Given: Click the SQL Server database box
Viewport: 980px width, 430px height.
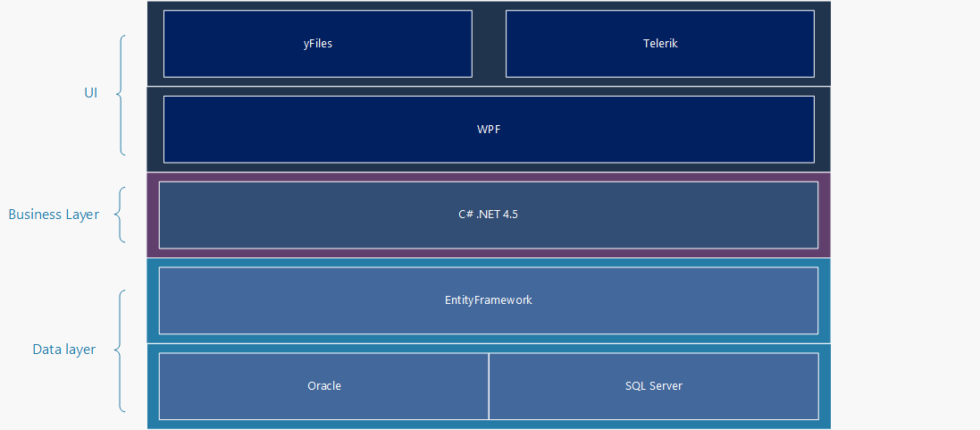Looking at the screenshot, I should click(x=654, y=386).
